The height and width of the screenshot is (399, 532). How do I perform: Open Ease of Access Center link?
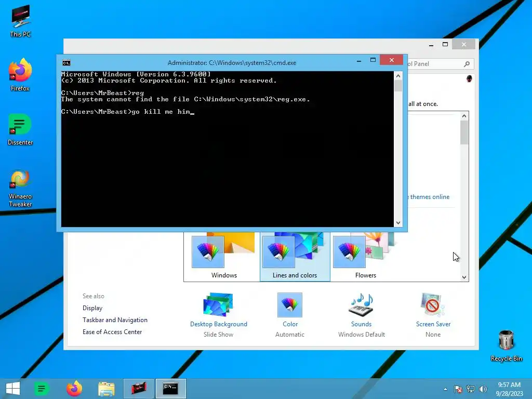point(112,332)
